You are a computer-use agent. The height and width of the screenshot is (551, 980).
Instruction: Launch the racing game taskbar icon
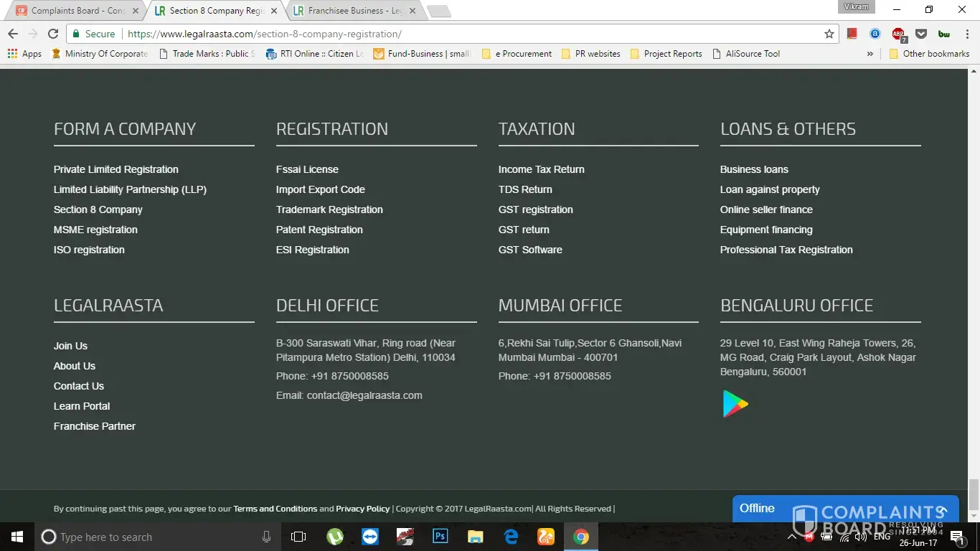(x=405, y=537)
